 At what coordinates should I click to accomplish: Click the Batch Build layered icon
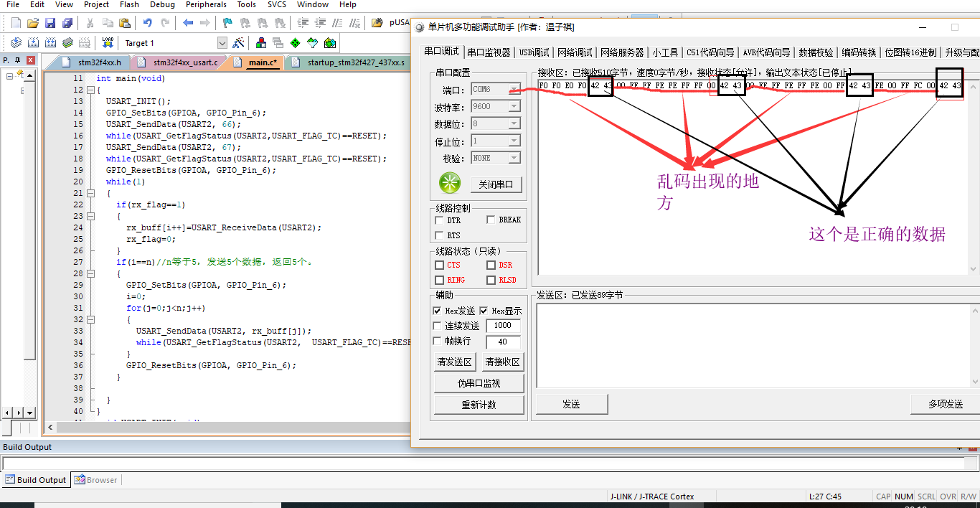[x=67, y=43]
